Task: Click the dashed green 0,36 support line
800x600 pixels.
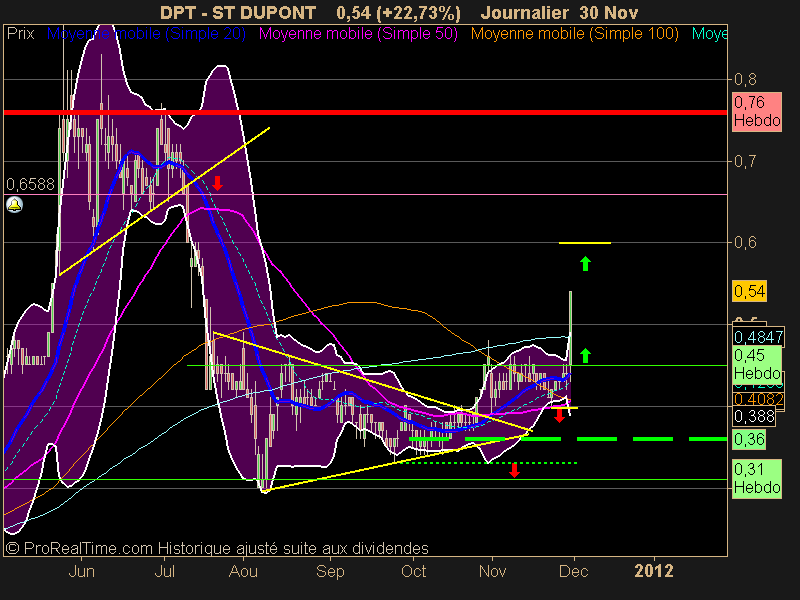Action: click(568, 439)
